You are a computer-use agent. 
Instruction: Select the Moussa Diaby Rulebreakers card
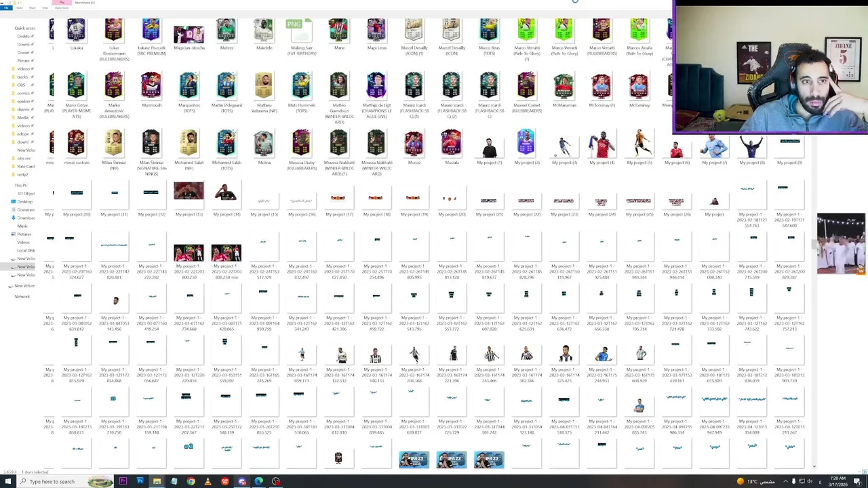pos(301,150)
